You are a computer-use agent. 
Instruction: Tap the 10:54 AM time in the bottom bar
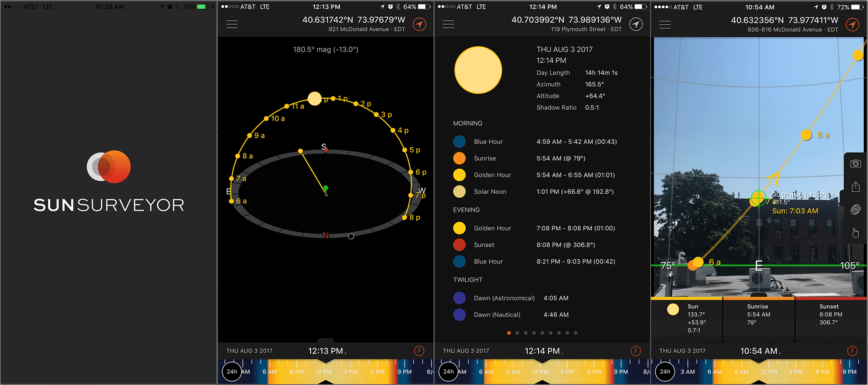759,351
